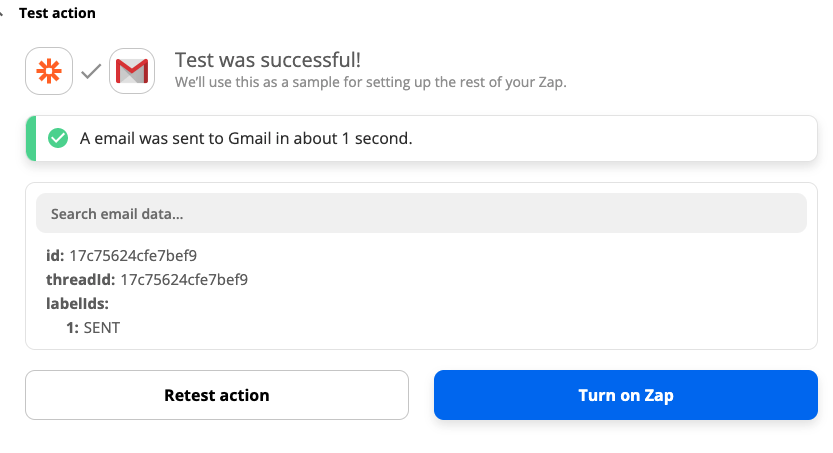Select the value next to the id key

(x=140, y=255)
